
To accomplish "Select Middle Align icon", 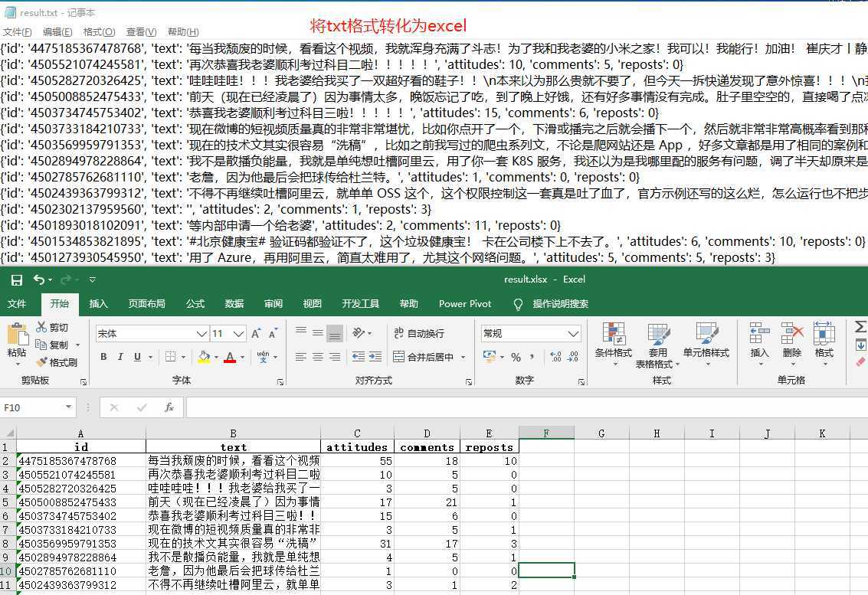I will [x=318, y=332].
